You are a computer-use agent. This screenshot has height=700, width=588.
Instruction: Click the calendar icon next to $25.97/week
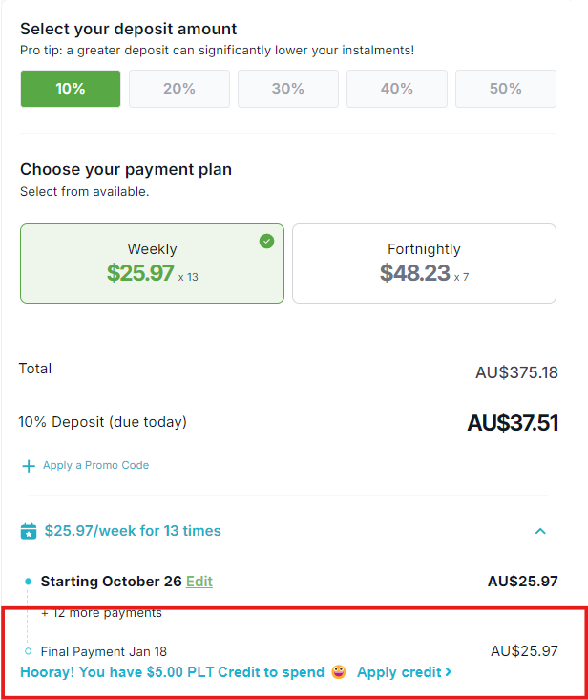[x=29, y=531]
